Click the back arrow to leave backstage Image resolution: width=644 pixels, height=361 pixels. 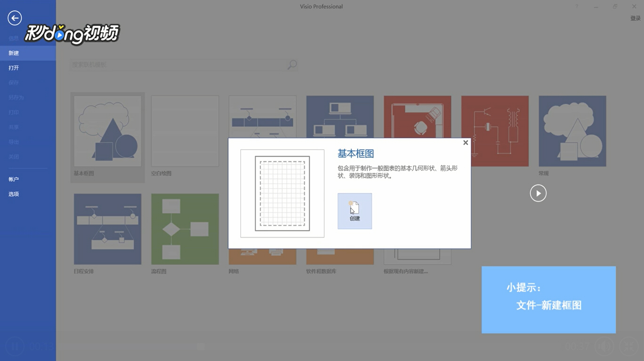coord(15,18)
